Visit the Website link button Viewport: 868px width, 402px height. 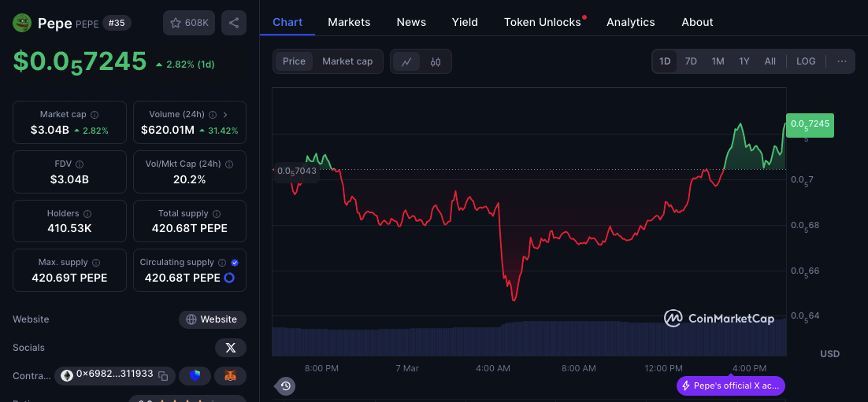(x=213, y=319)
